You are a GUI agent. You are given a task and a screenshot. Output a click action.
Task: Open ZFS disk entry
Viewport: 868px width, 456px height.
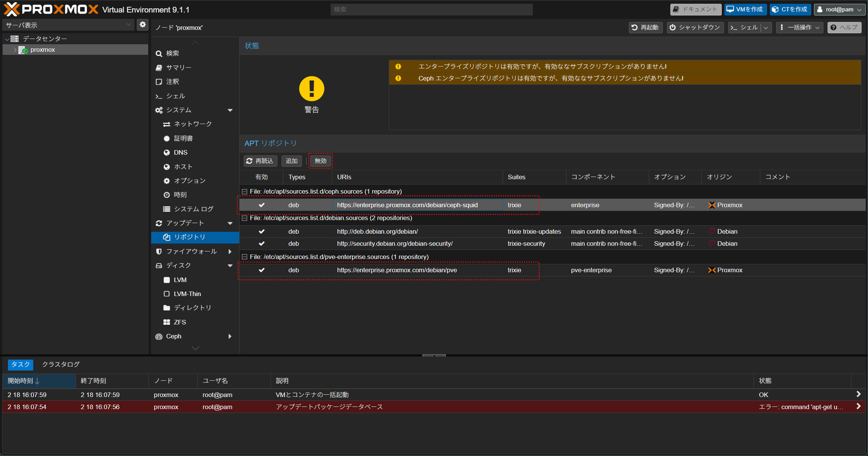point(179,322)
